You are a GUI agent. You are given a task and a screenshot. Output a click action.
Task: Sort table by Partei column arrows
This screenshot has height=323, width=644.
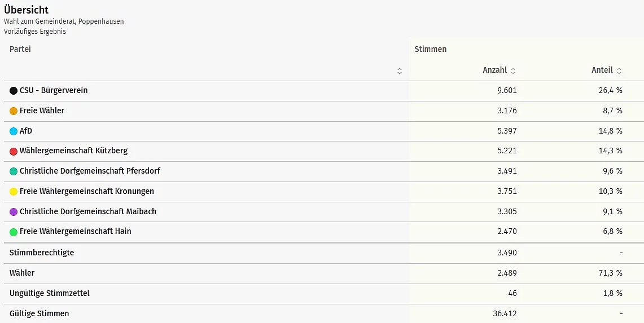pos(400,71)
